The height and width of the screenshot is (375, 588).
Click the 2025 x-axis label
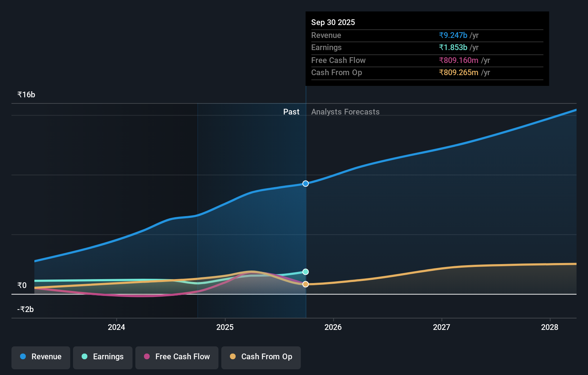225,327
